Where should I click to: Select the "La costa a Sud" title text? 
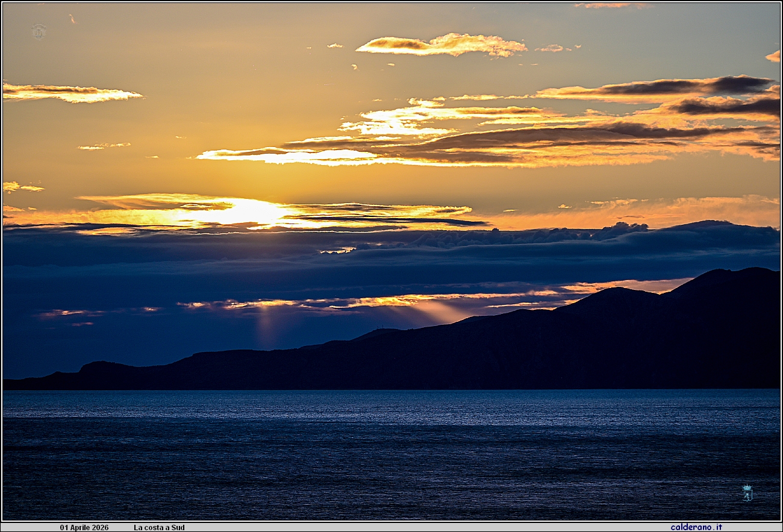point(159,527)
